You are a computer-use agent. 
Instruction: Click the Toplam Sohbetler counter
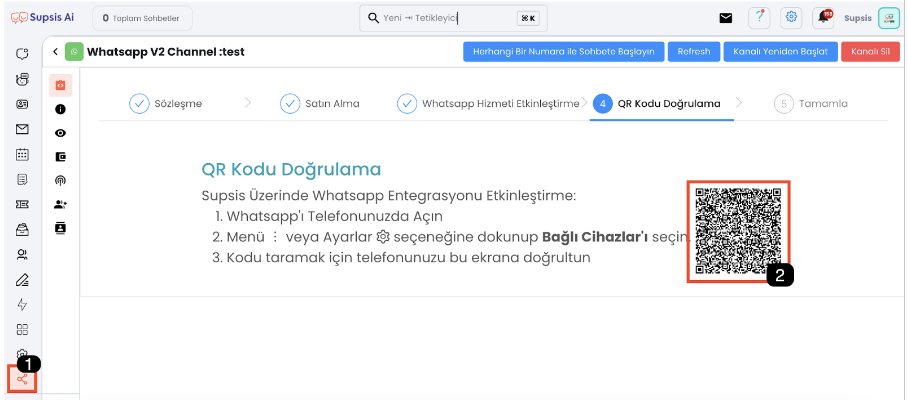coord(142,18)
